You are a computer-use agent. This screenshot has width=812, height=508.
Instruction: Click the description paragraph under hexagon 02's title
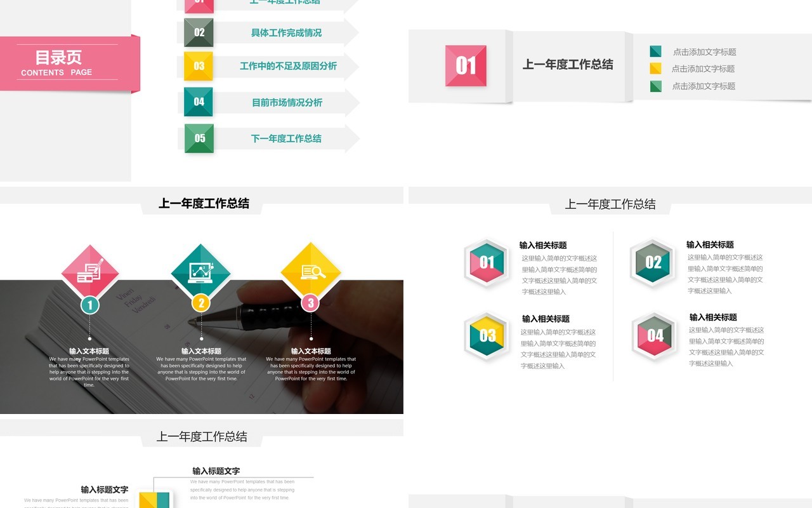click(x=726, y=274)
